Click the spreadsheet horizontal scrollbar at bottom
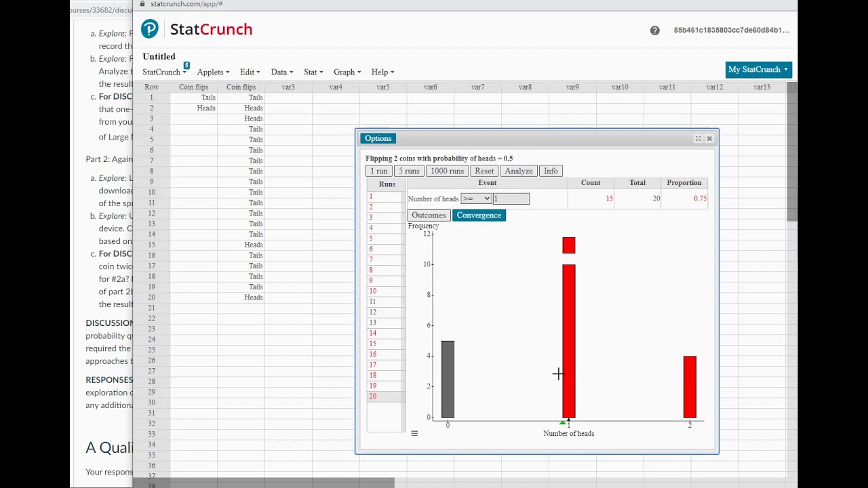 264,482
